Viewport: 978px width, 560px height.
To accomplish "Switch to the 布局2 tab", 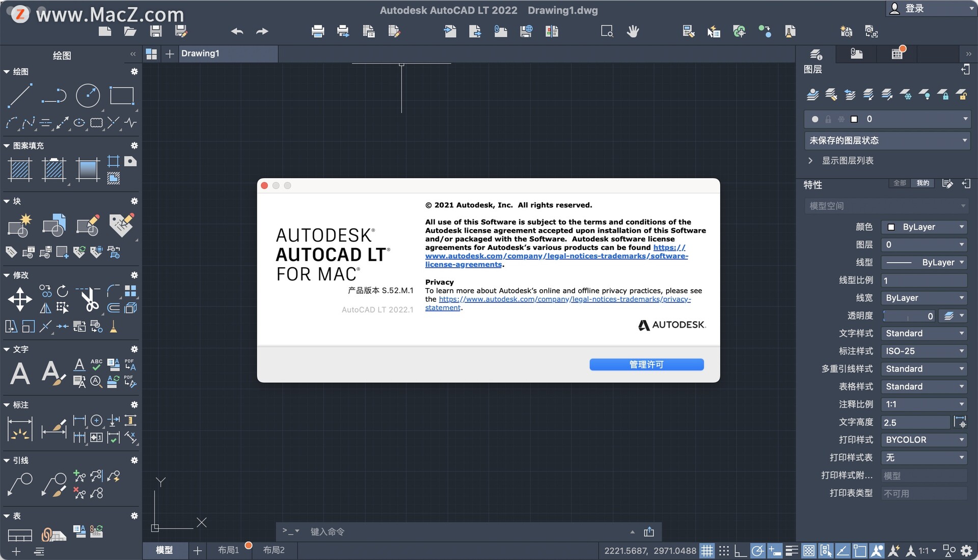I will (x=274, y=550).
